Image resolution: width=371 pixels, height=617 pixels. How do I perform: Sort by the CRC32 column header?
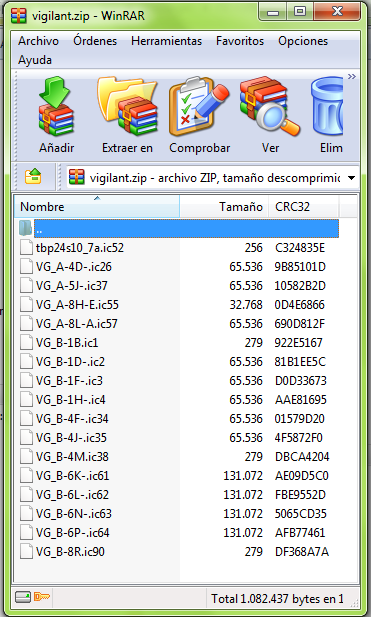click(303, 207)
